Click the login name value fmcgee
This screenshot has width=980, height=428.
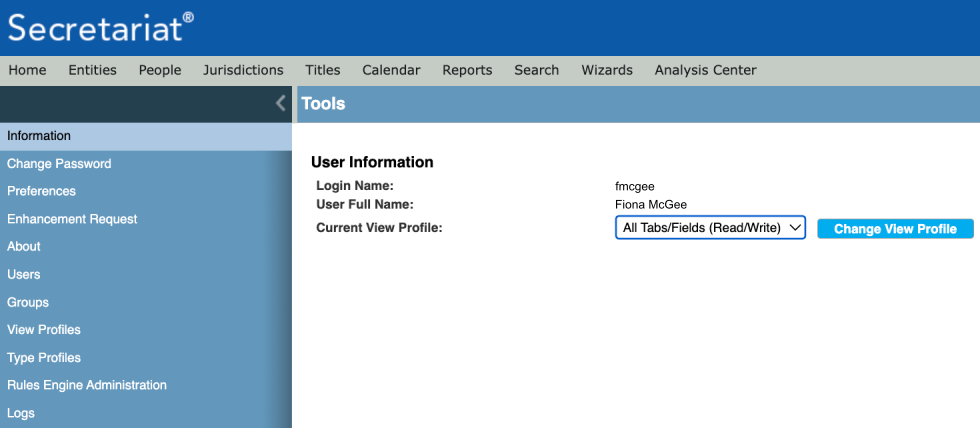click(634, 186)
